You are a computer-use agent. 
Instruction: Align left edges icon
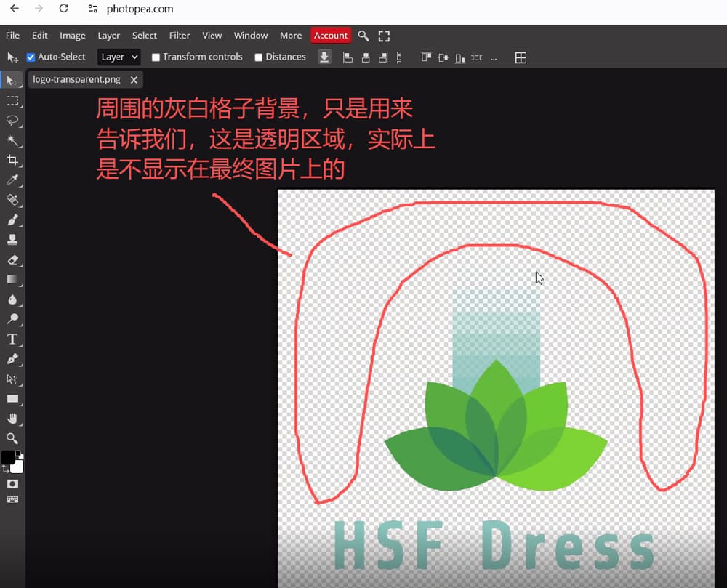pyautogui.click(x=348, y=58)
